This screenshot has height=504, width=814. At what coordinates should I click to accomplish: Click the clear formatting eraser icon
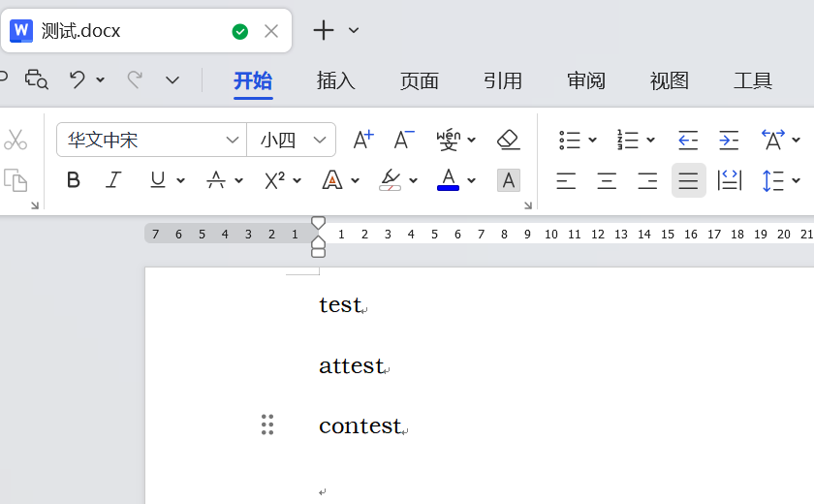click(x=509, y=140)
